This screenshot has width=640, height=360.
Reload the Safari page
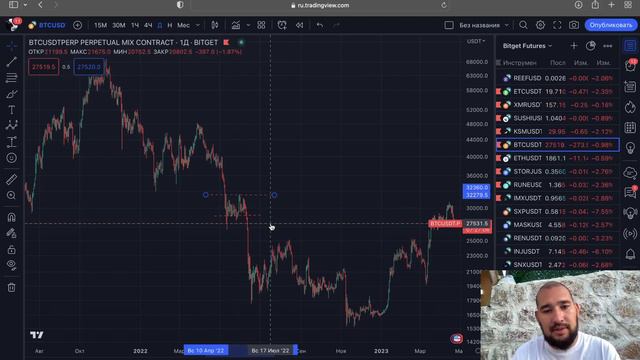coord(444,5)
